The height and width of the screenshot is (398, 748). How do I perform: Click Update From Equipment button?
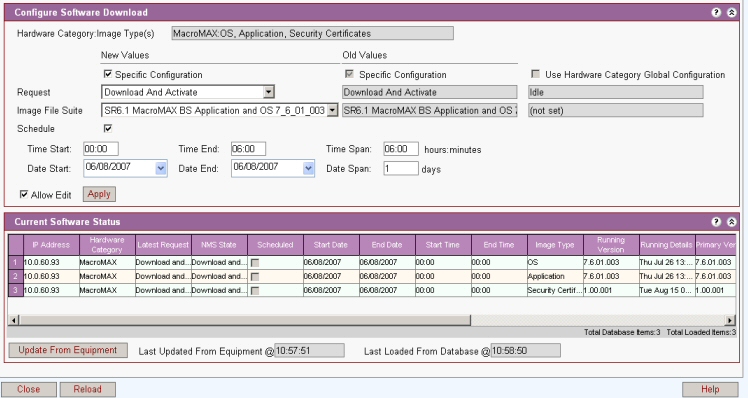click(68, 350)
